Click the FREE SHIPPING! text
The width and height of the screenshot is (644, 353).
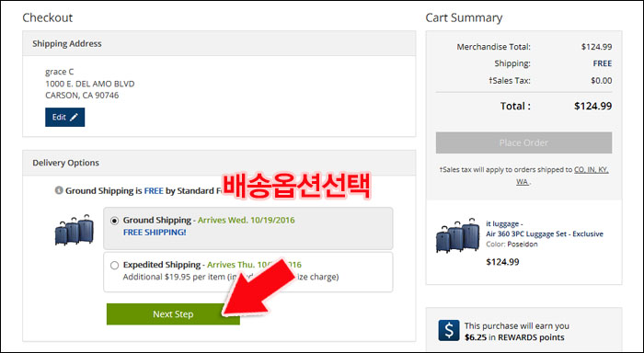[x=155, y=233]
